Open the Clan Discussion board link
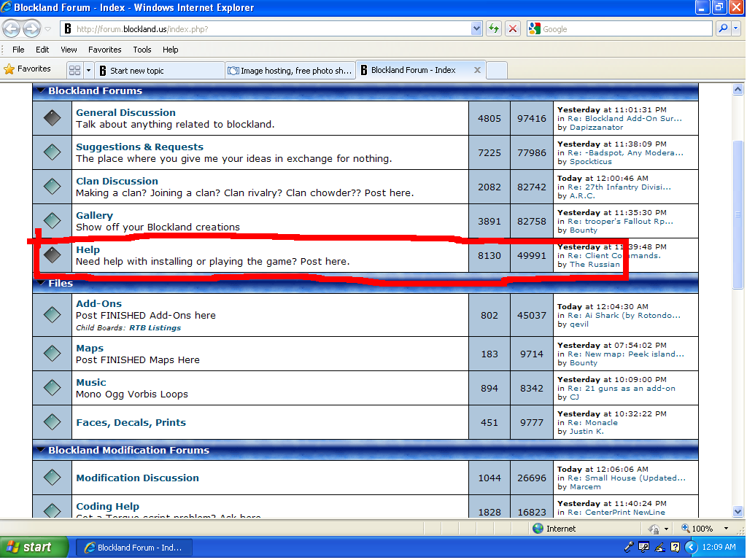The height and width of the screenshot is (560, 747). (x=117, y=181)
